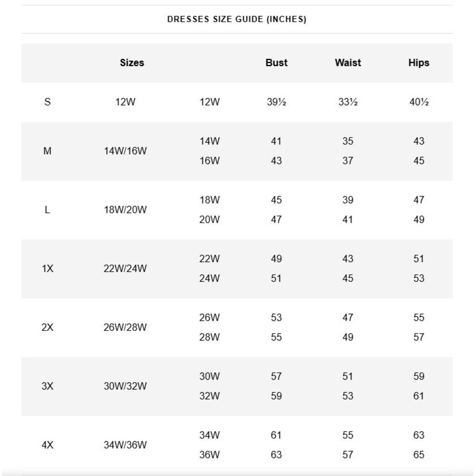Select the Sizes column header

[x=132, y=62]
